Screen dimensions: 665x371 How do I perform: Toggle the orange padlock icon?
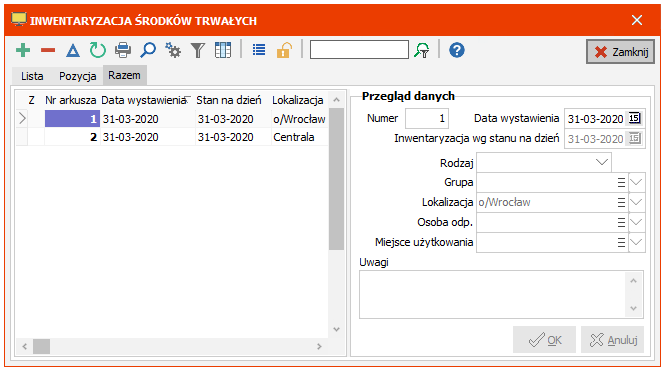284,50
